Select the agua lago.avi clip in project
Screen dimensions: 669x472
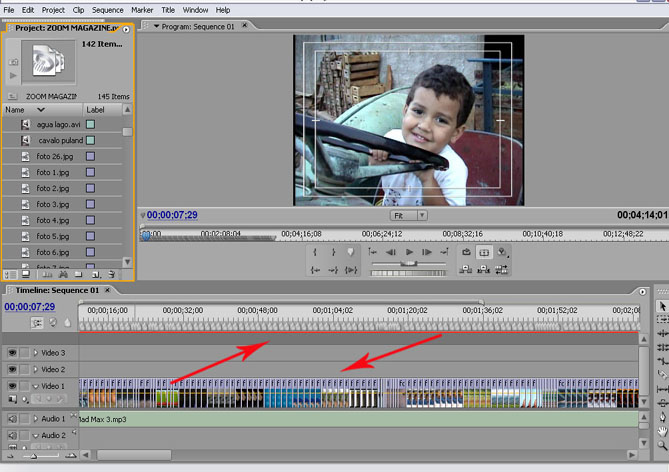click(x=58, y=125)
